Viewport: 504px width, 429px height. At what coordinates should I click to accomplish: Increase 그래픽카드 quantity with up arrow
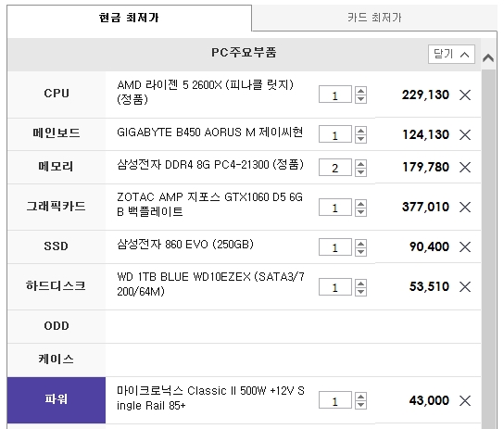click(360, 204)
